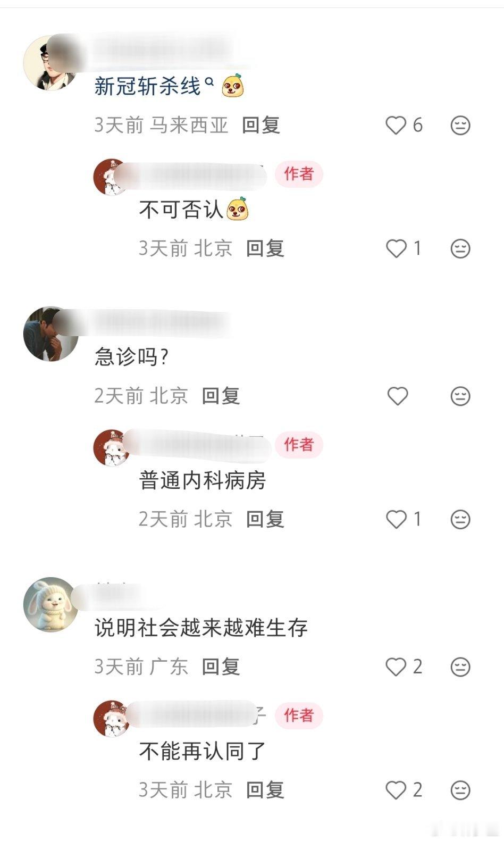Viewport: 504px width, 841px height.
Task: Tap dislike face on 说明社会越来越难生存 comment
Action: [x=460, y=667]
